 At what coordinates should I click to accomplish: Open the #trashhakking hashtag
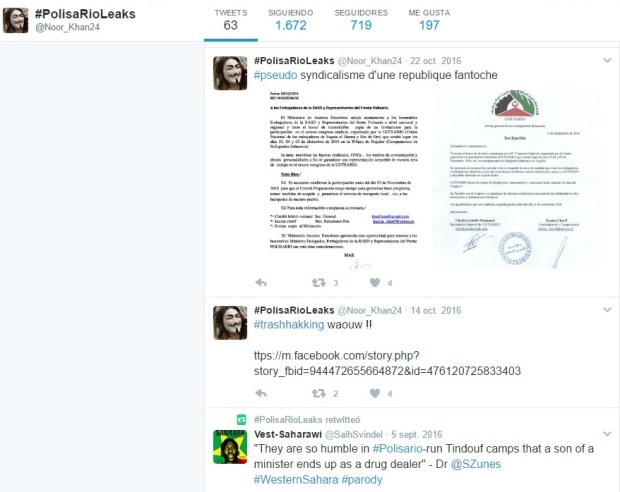coord(289,326)
